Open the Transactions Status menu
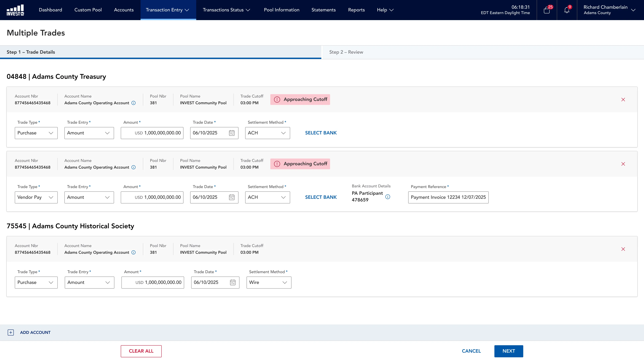 226,10
